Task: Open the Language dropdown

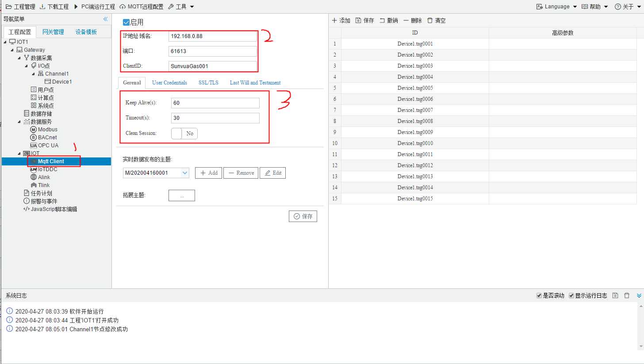Action: coord(556,7)
